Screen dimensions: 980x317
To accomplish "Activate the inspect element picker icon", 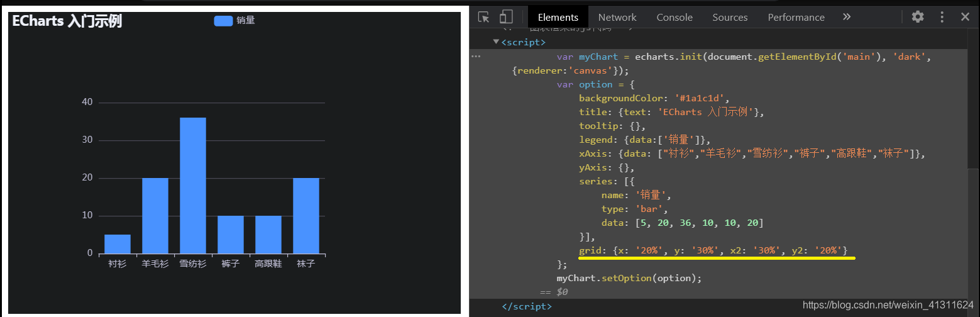I will click(483, 17).
